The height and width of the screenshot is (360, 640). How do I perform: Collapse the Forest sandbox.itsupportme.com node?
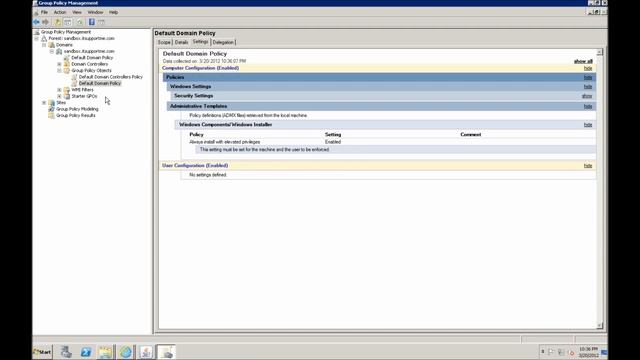(37, 38)
